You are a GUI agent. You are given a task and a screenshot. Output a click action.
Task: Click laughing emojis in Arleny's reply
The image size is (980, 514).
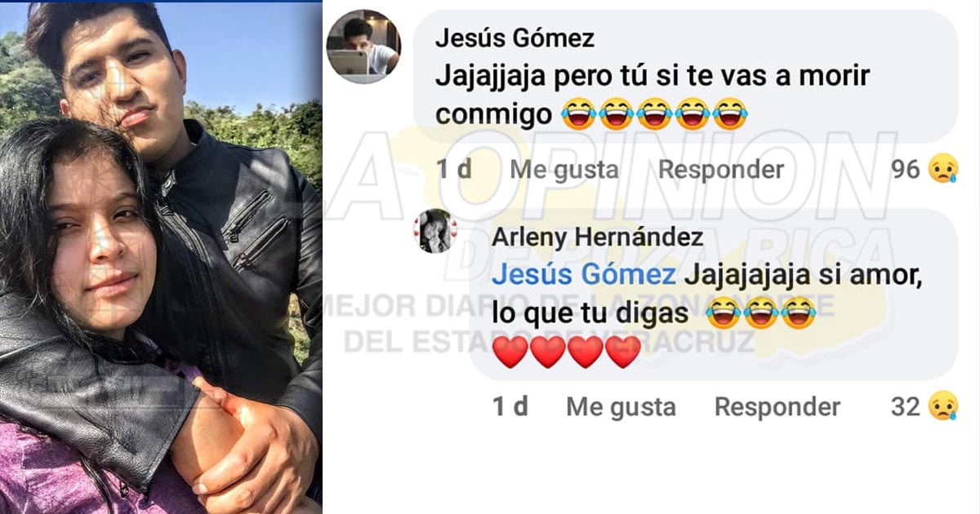click(x=760, y=313)
